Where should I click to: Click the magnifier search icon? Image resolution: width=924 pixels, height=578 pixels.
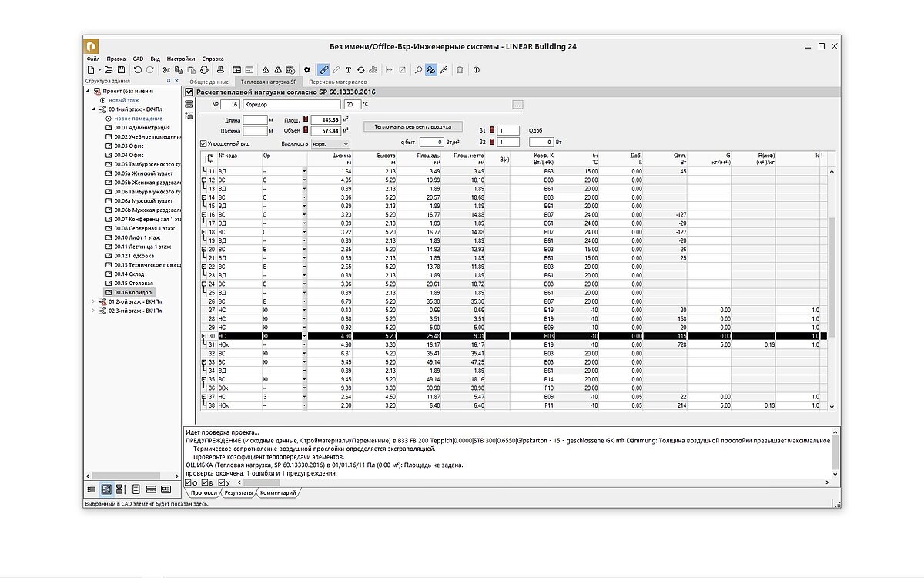[418, 70]
